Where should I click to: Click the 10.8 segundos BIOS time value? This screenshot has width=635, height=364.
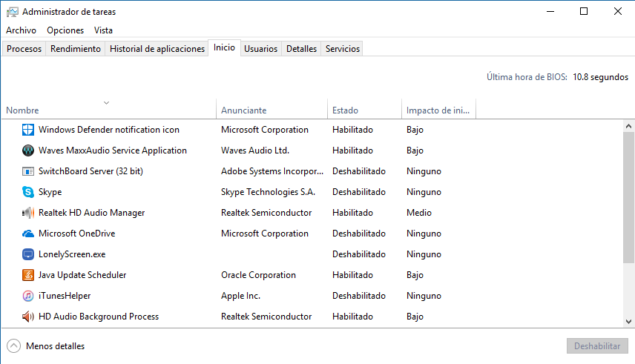click(601, 77)
